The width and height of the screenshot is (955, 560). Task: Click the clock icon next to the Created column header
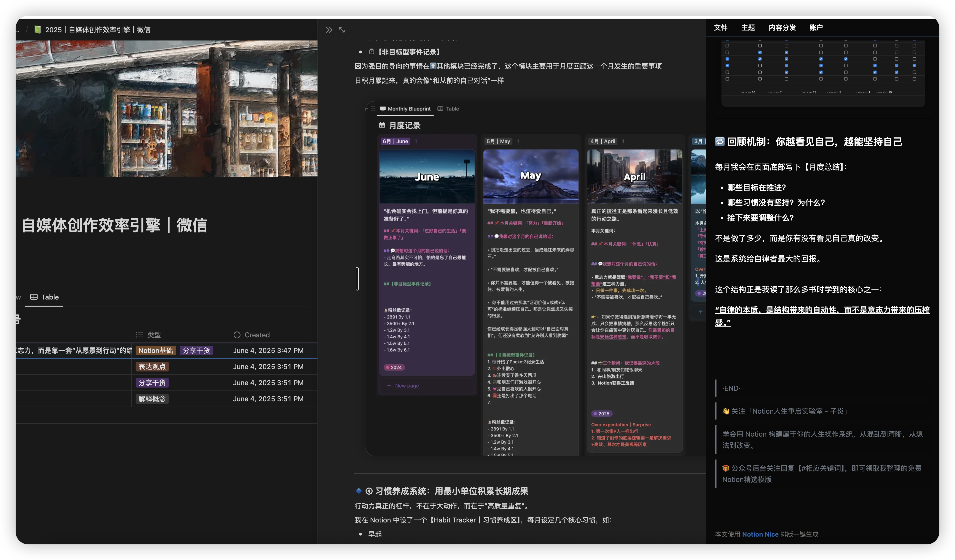coord(237,335)
